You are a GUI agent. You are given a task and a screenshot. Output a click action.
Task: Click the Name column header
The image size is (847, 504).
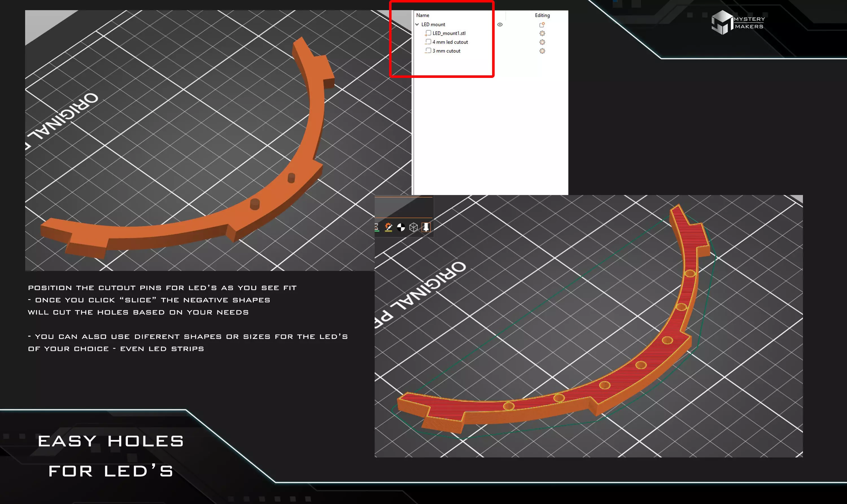pos(423,15)
